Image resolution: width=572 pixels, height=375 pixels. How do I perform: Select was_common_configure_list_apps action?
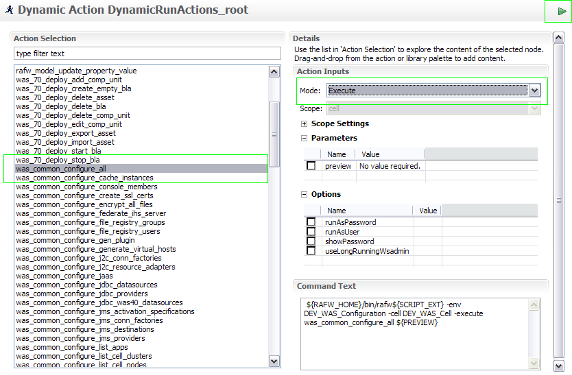point(72,348)
